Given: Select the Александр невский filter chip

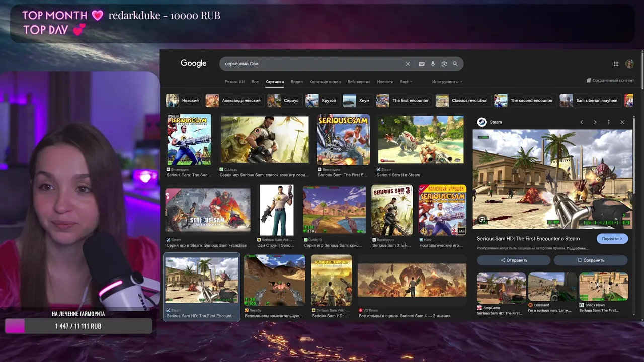Looking at the screenshot, I should tap(235, 100).
